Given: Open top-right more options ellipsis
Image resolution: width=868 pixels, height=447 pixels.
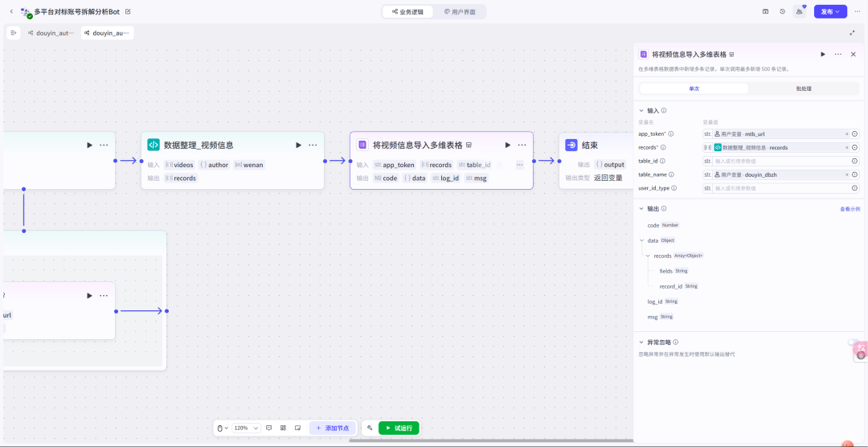Looking at the screenshot, I should click(x=858, y=11).
